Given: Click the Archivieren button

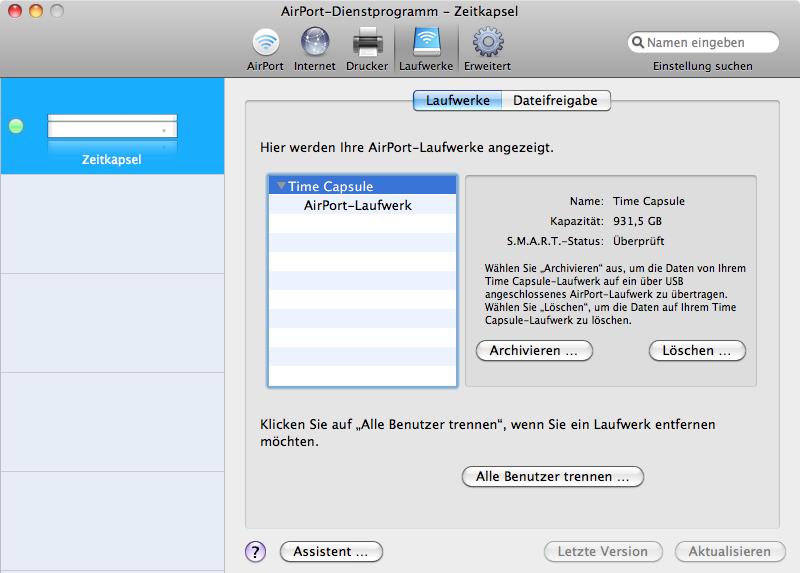Looking at the screenshot, I should pyautogui.click(x=534, y=351).
